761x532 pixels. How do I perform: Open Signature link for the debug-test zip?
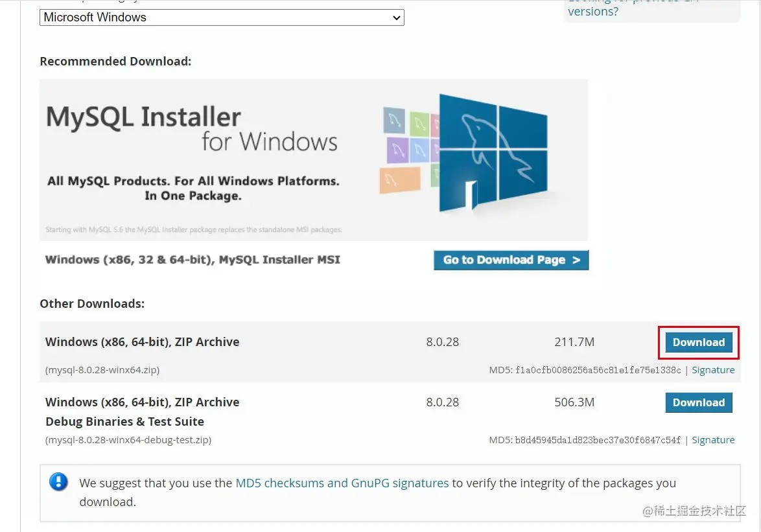713,440
